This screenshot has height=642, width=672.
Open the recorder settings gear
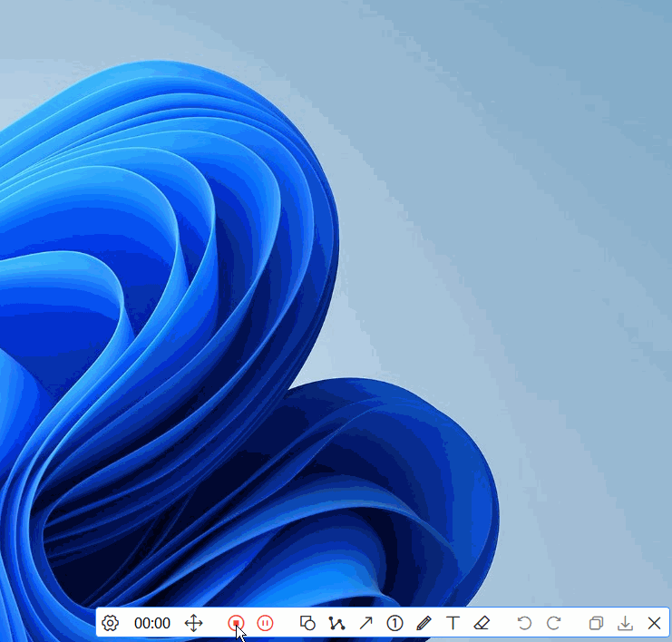pos(110,623)
